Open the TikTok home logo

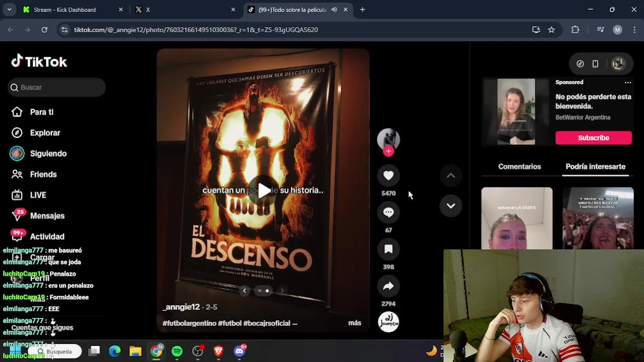point(39,61)
